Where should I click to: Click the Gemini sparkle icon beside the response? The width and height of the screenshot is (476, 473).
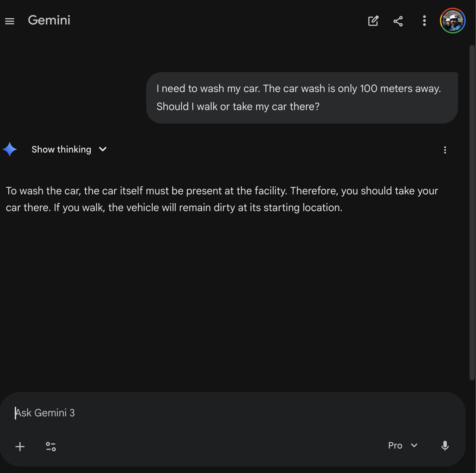10,149
